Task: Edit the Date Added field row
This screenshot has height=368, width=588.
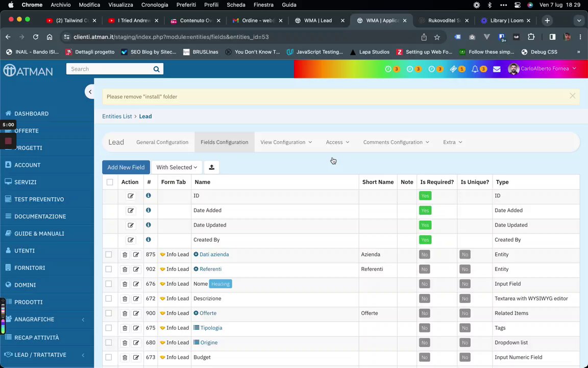Action: 131,210
